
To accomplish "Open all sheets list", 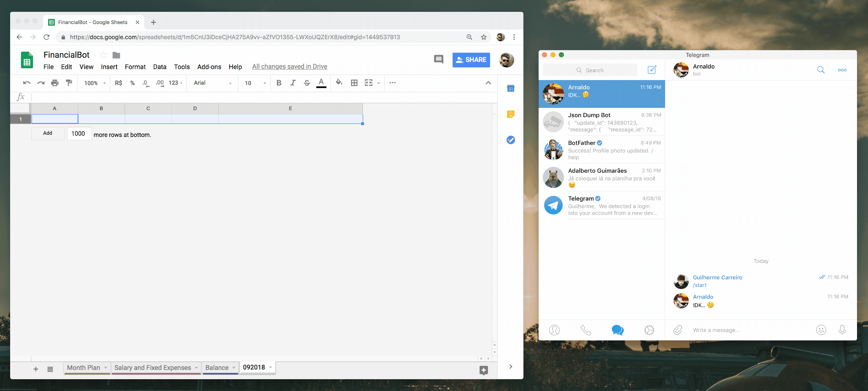I will point(50,369).
